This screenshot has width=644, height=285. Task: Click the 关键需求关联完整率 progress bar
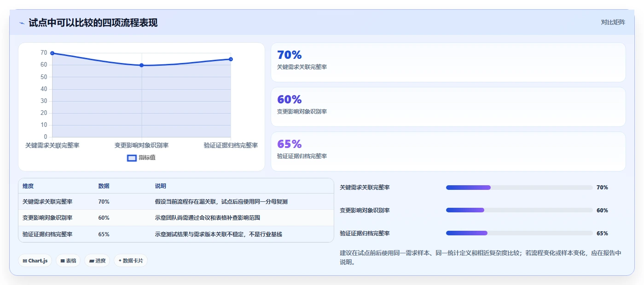519,188
